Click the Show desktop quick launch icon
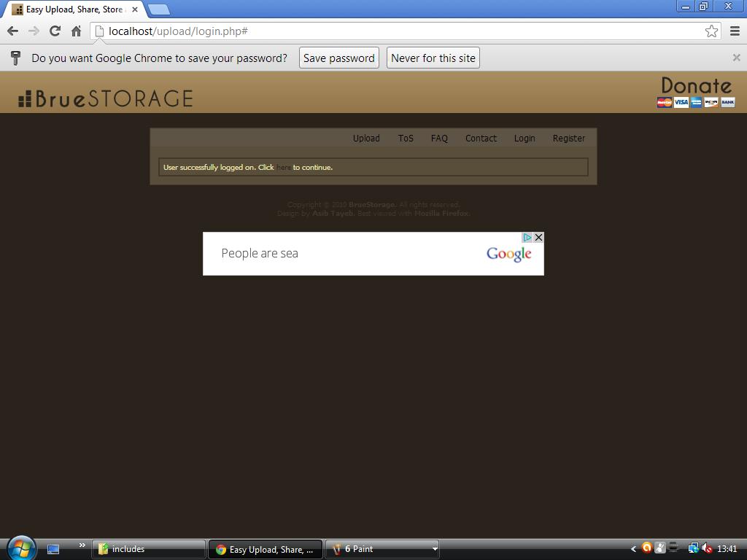Screen dimensions: 747x560 pyautogui.click(x=53, y=549)
